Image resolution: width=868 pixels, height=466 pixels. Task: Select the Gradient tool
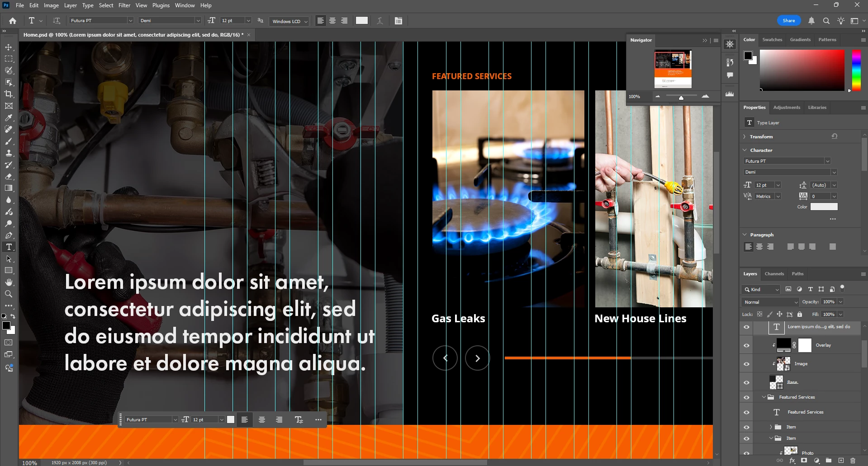pos(9,188)
